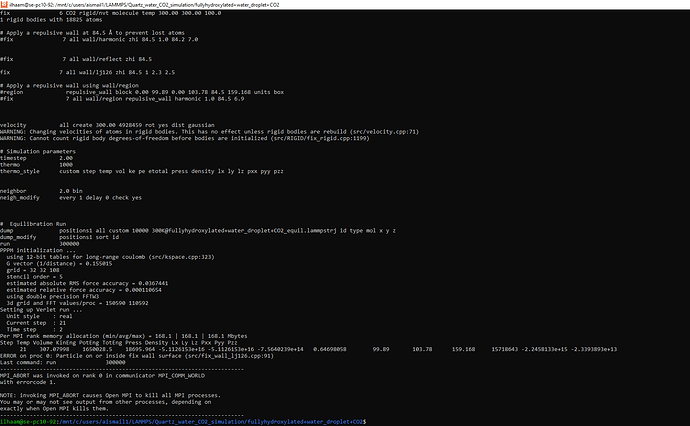Image resolution: width=690 pixels, height=426 pixels.
Task: Click the 'neighbor 2.0 bin' line
Action: [41, 191]
